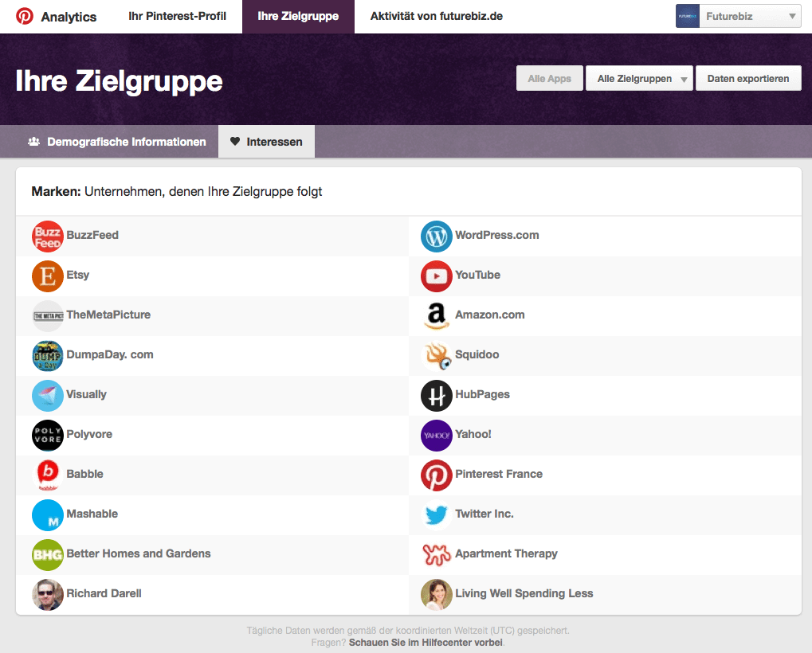812x653 pixels.
Task: Click the Pinterest France logo
Action: (437, 475)
